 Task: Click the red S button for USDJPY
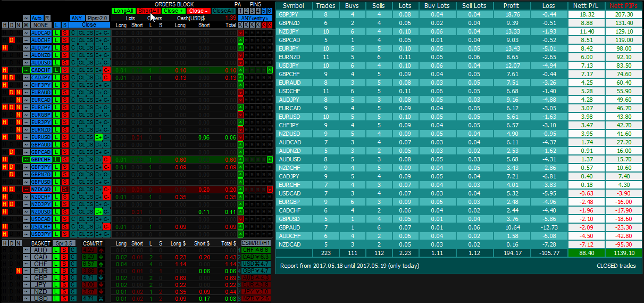pyautogui.click(x=65, y=234)
